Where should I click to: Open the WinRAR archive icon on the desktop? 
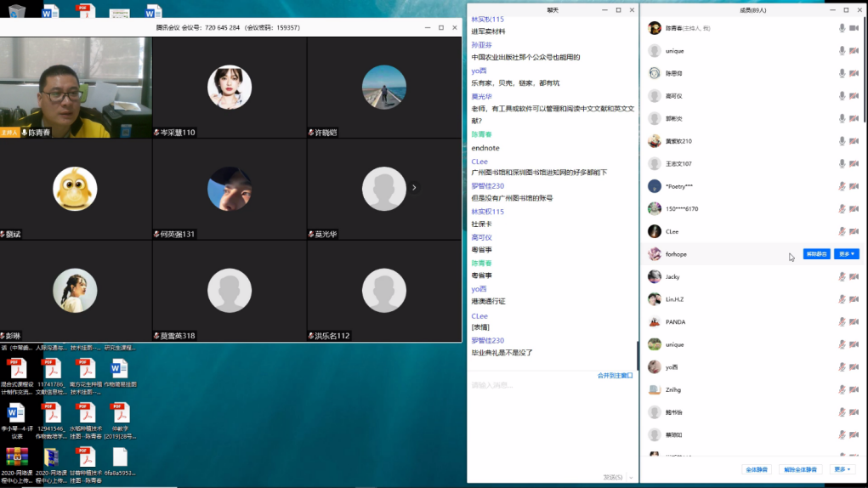click(x=16, y=457)
